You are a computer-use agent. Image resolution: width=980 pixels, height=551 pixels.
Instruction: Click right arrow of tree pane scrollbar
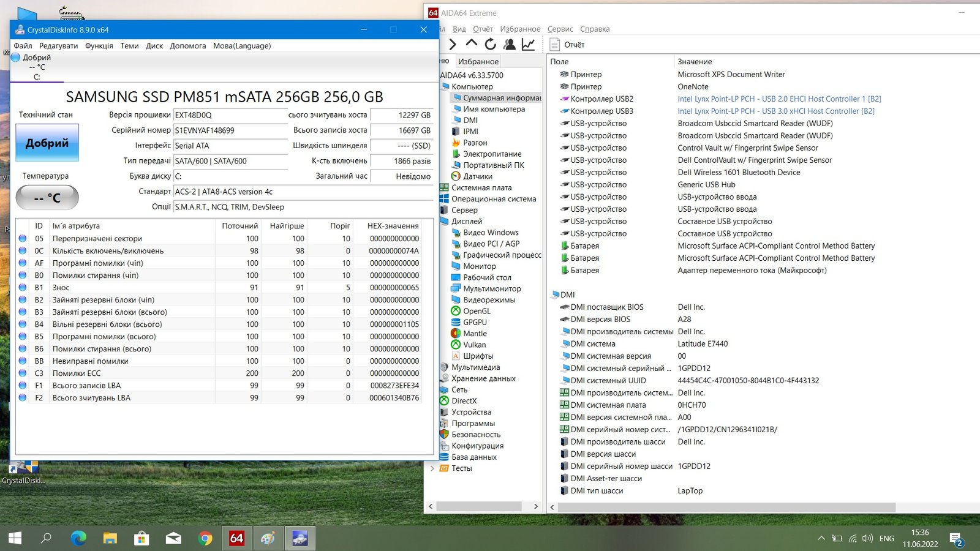coord(536,506)
